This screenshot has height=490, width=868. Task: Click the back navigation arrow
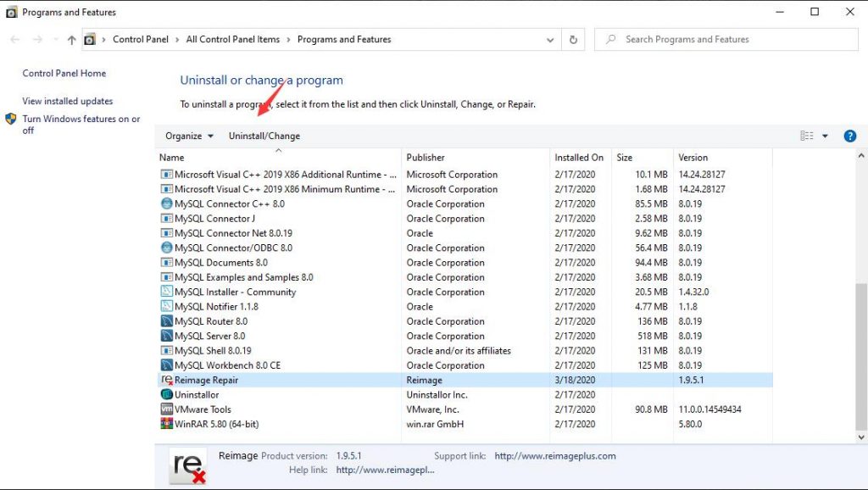click(x=15, y=39)
